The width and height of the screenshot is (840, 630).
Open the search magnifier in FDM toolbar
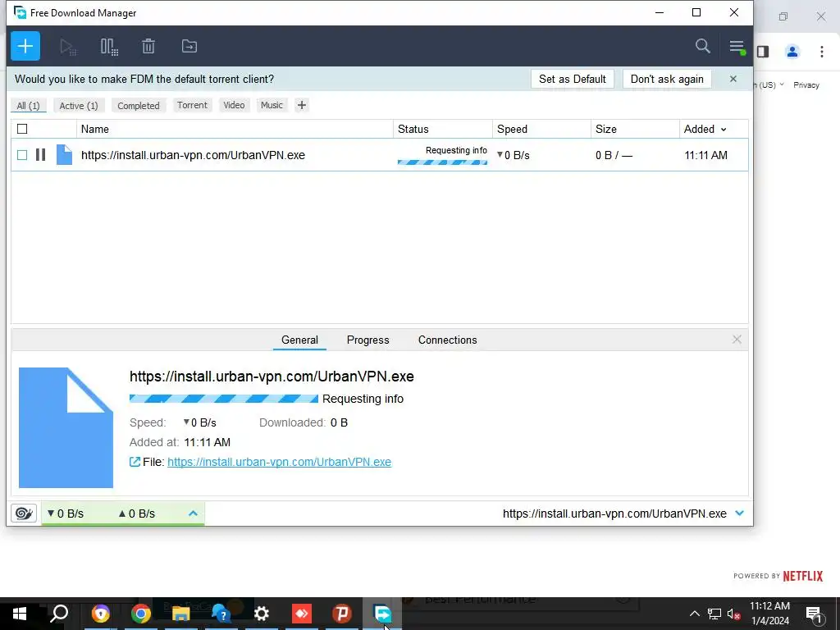click(x=703, y=46)
